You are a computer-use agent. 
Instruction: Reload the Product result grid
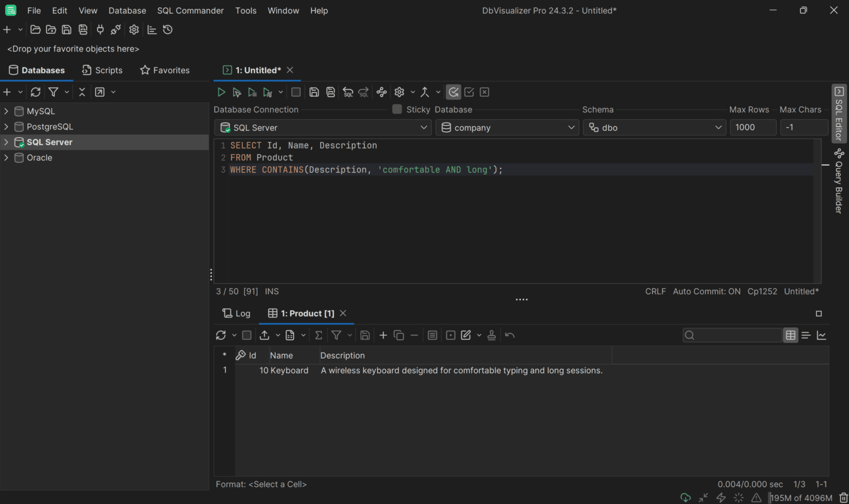[x=220, y=335]
